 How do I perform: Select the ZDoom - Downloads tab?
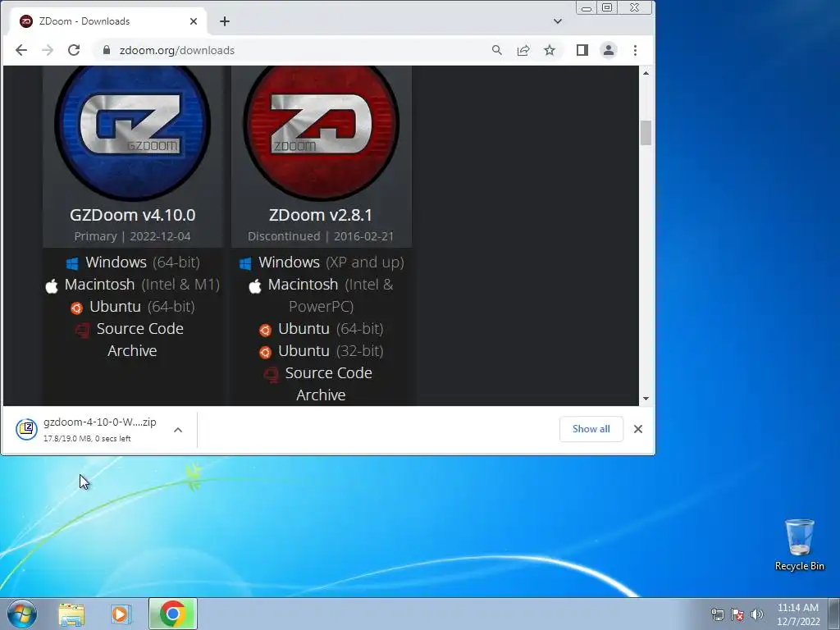107,21
